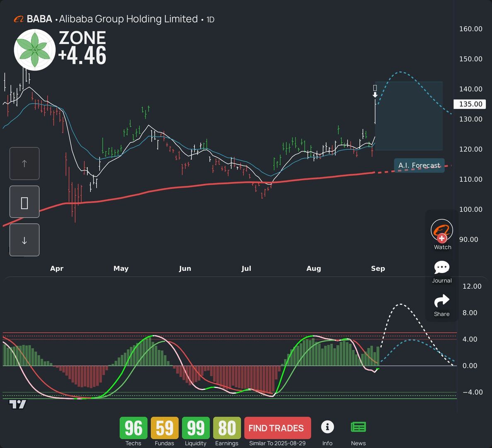This screenshot has height=448, width=492.
Task: Open the Fundas score 59 badge
Action: pyautogui.click(x=165, y=428)
